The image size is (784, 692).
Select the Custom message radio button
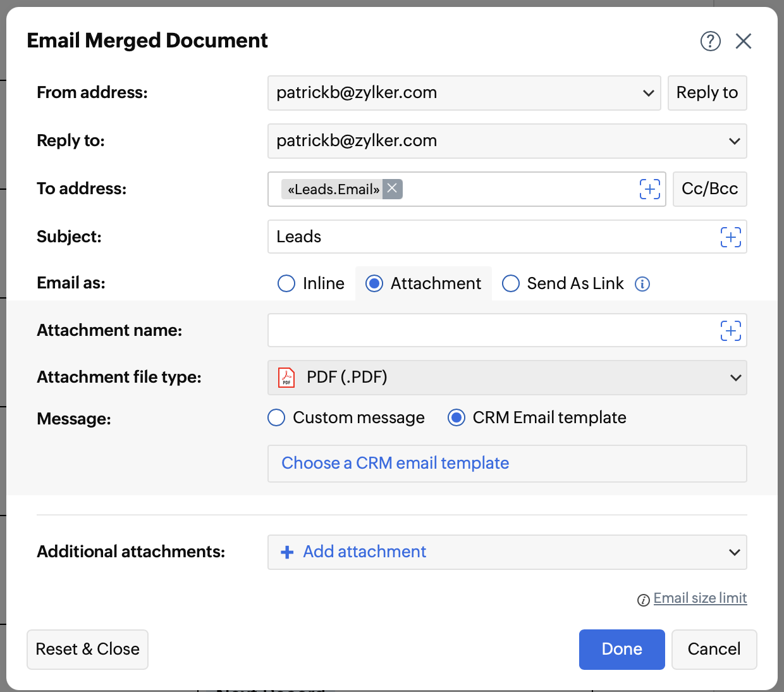[x=276, y=417]
